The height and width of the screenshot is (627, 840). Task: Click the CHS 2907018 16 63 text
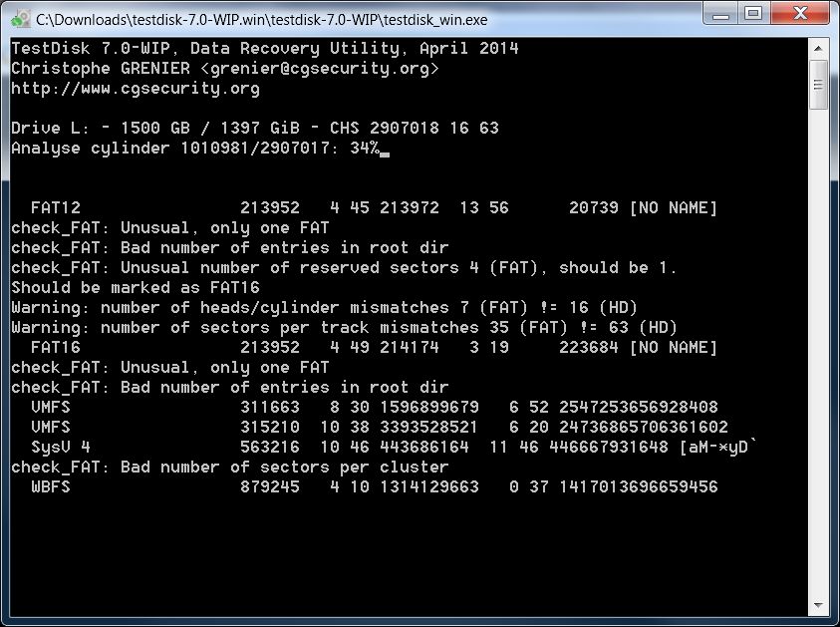pos(415,128)
